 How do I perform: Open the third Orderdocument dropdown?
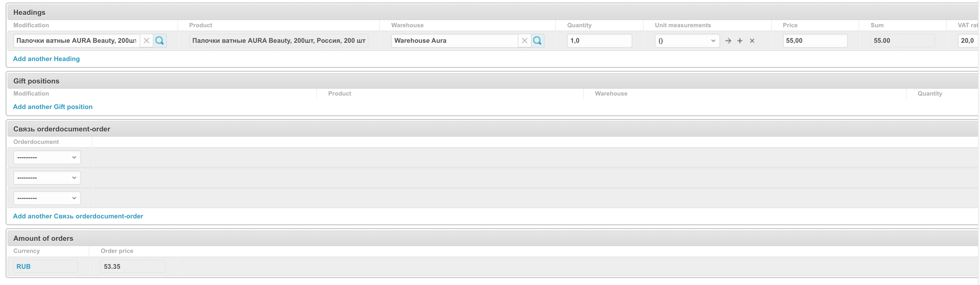click(47, 198)
